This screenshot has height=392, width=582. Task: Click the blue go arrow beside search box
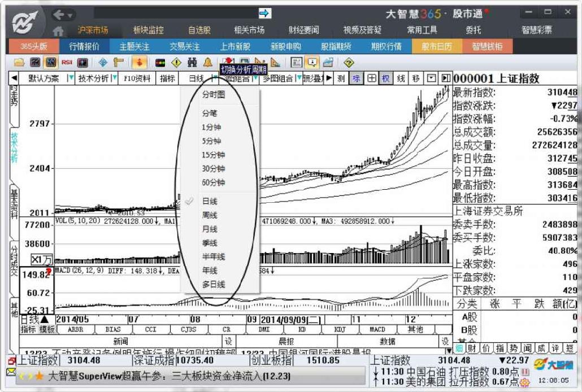(264, 14)
